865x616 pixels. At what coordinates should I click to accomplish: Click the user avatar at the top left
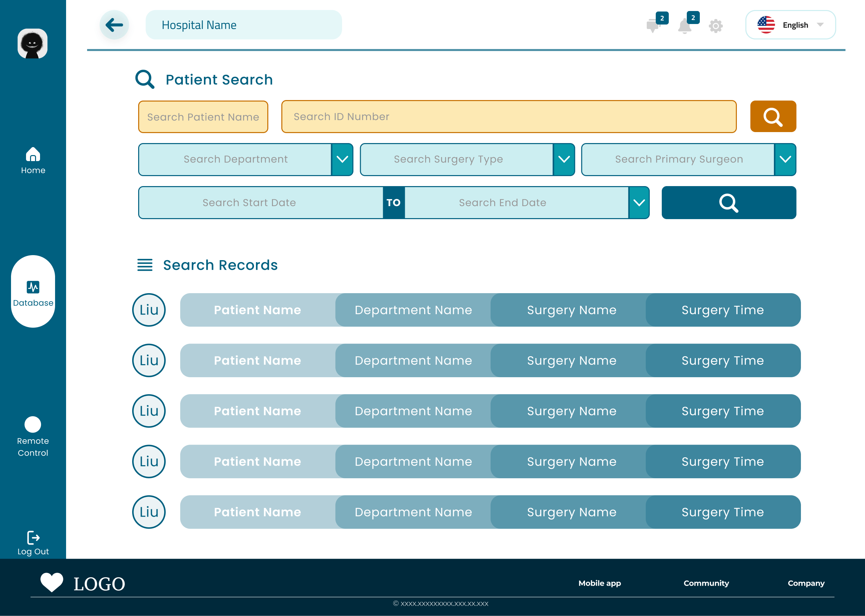33,43
